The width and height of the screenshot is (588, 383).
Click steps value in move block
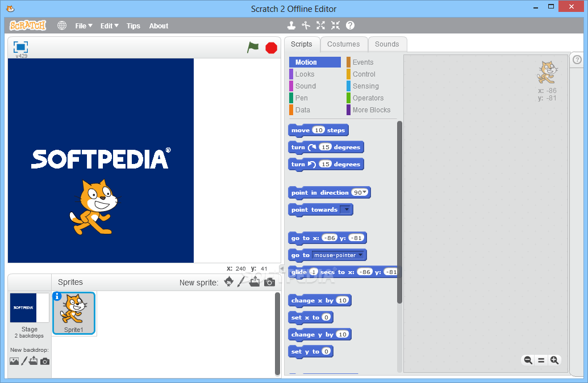tap(318, 130)
